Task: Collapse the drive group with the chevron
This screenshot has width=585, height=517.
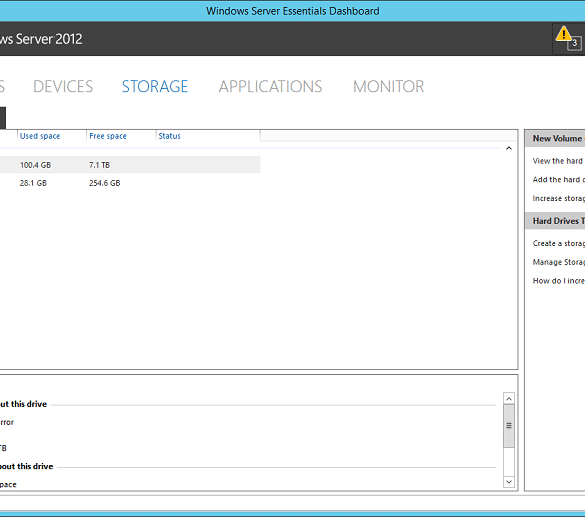Action: pos(509,148)
